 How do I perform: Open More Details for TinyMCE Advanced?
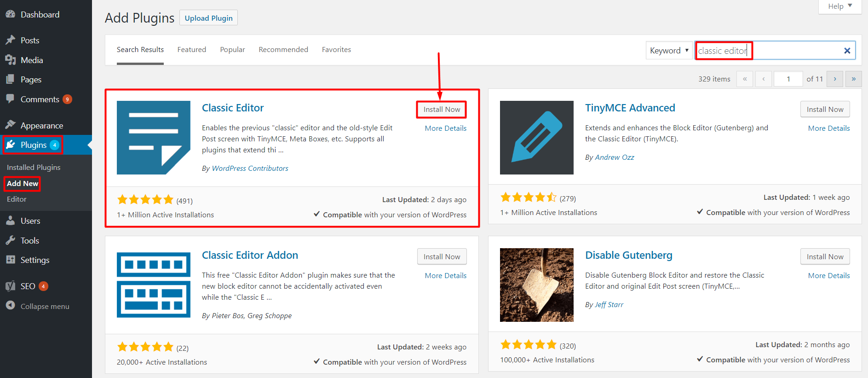coord(829,128)
